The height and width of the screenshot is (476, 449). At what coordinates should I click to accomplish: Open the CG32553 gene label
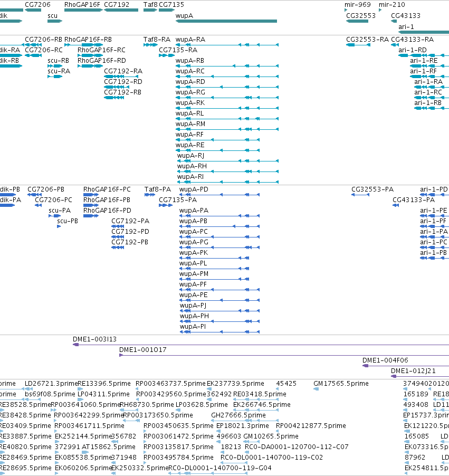361,16
